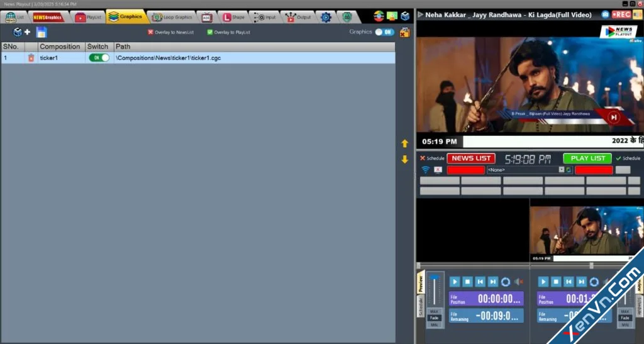Click the green PLAY LIST button
The width and height of the screenshot is (644, 344).
click(588, 158)
